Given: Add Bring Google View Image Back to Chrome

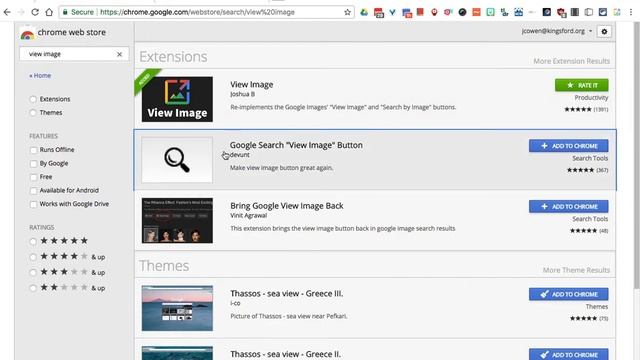Looking at the screenshot, I should (x=569, y=207).
